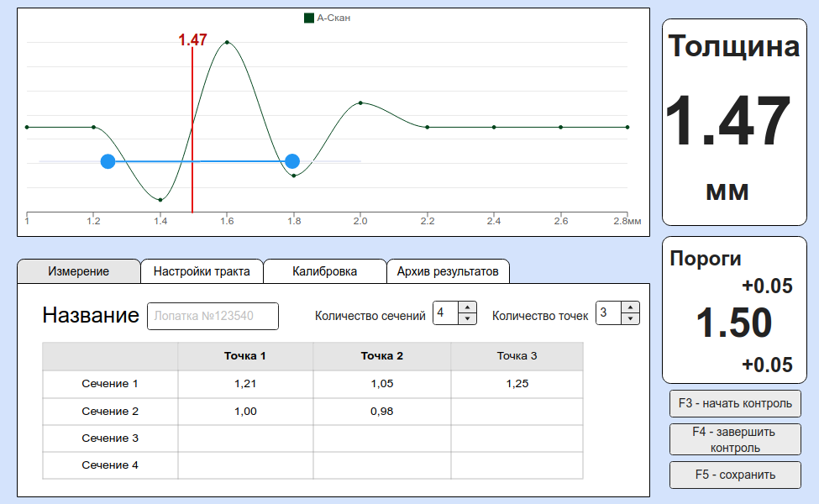Click the left blue gate handle
The width and height of the screenshot is (819, 504).
pos(108,161)
